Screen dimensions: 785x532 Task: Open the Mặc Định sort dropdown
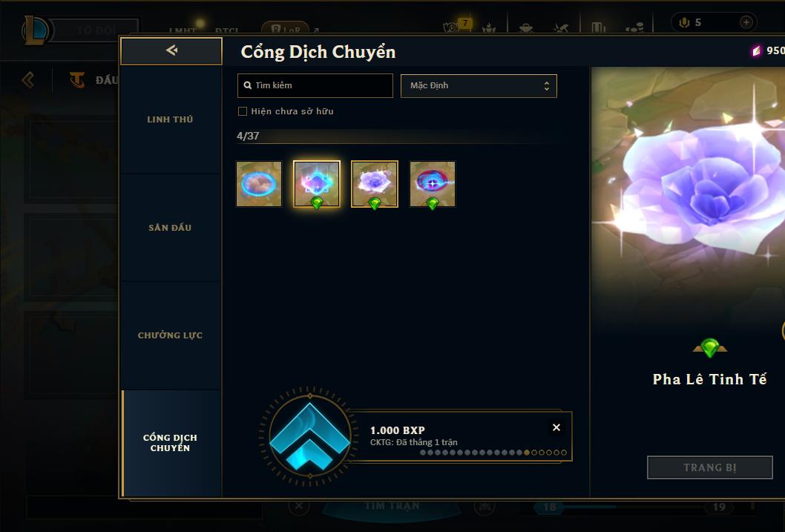click(x=479, y=85)
